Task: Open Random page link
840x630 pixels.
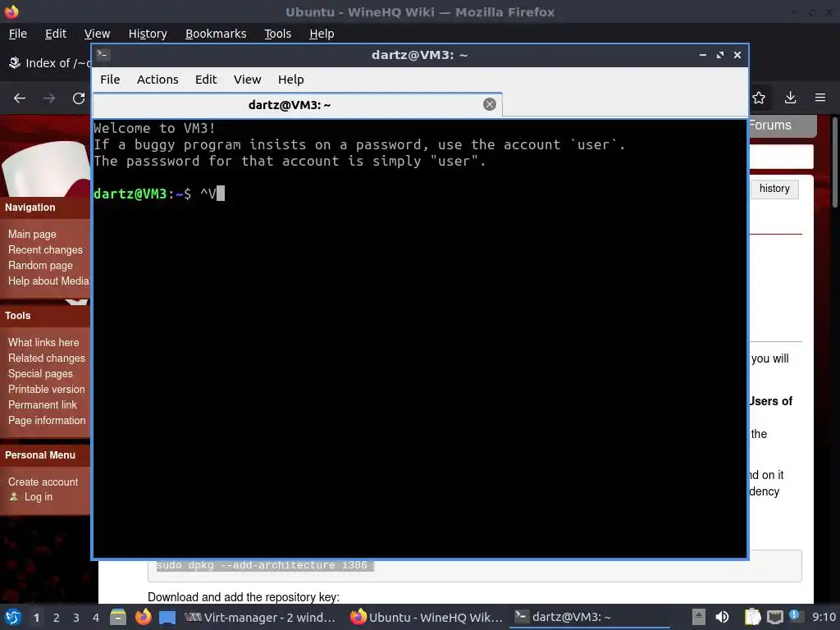Action: (40, 265)
